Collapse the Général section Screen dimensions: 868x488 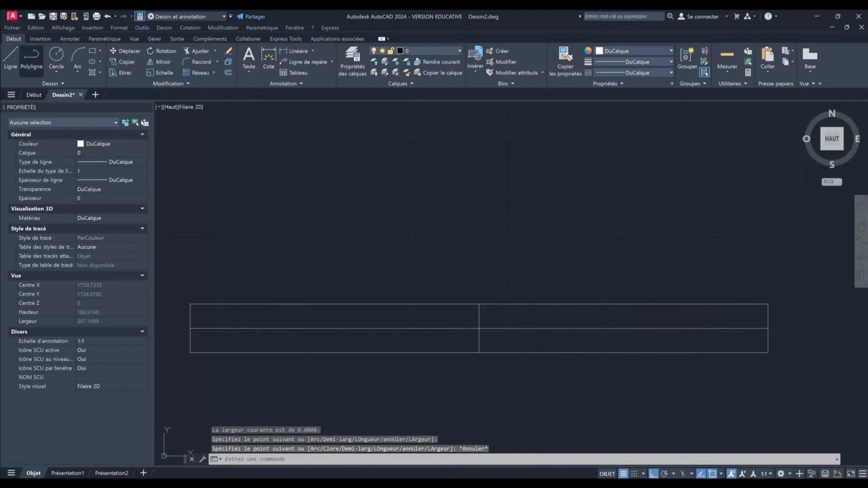(x=142, y=135)
